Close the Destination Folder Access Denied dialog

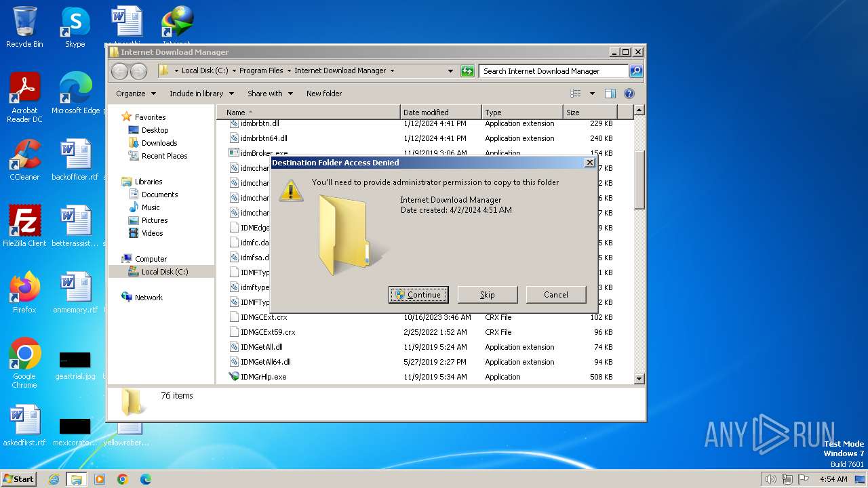pyautogui.click(x=589, y=163)
